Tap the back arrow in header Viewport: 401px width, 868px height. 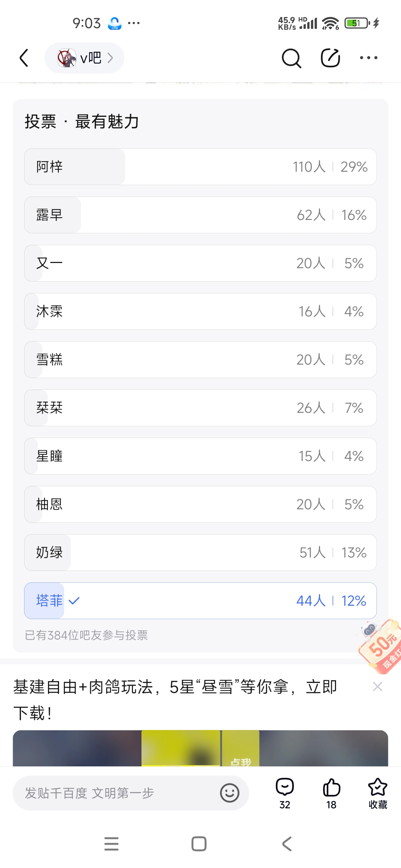[24, 58]
